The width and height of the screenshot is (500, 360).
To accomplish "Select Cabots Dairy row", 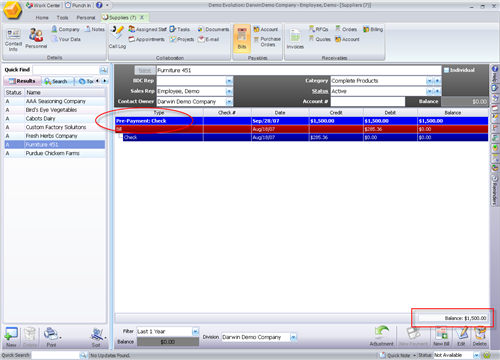I will click(55, 118).
